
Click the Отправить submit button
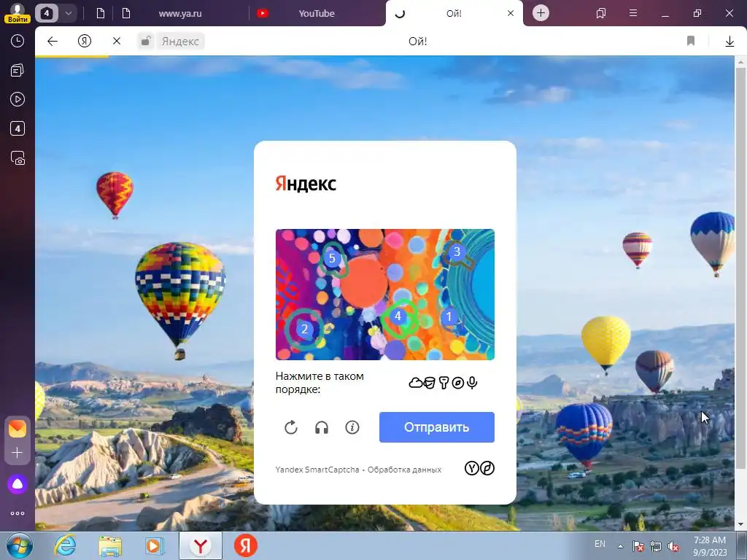point(437,427)
